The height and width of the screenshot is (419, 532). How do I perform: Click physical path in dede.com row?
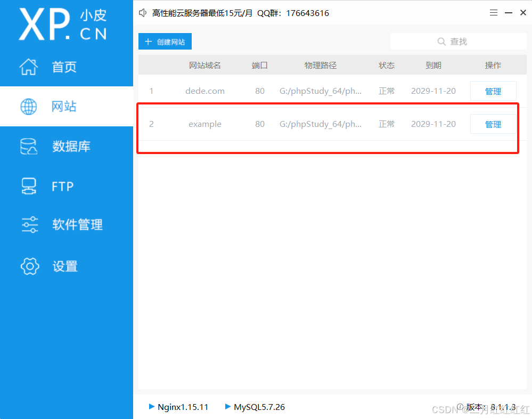(320, 91)
